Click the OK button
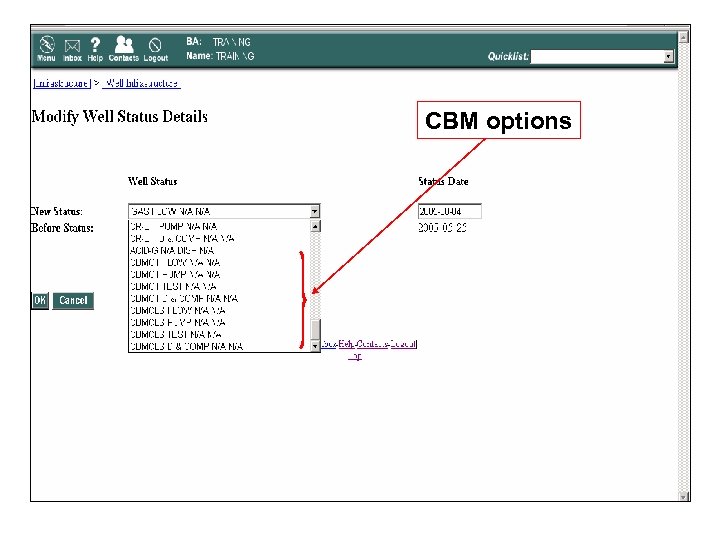The width and height of the screenshot is (720, 540). (x=40, y=300)
